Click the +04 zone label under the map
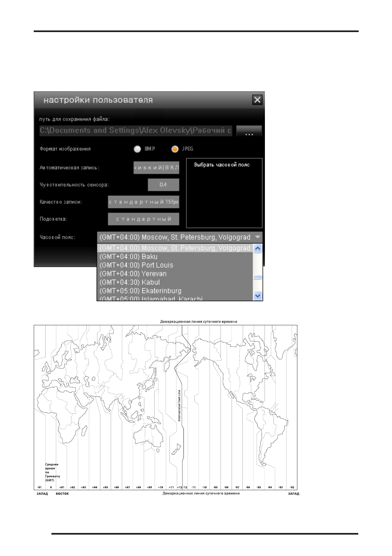The height and width of the screenshot is (556, 392). pos(95,487)
